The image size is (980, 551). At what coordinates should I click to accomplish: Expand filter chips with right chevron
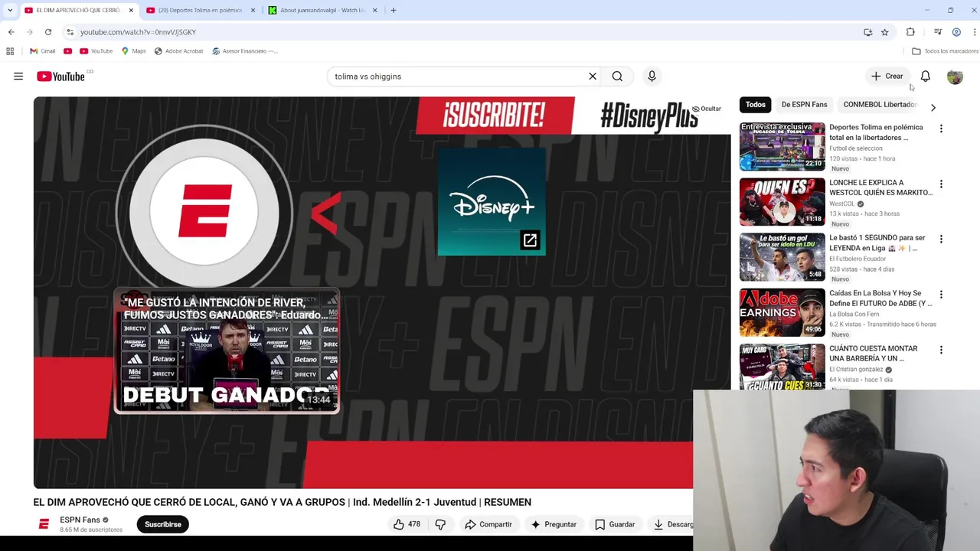[933, 108]
